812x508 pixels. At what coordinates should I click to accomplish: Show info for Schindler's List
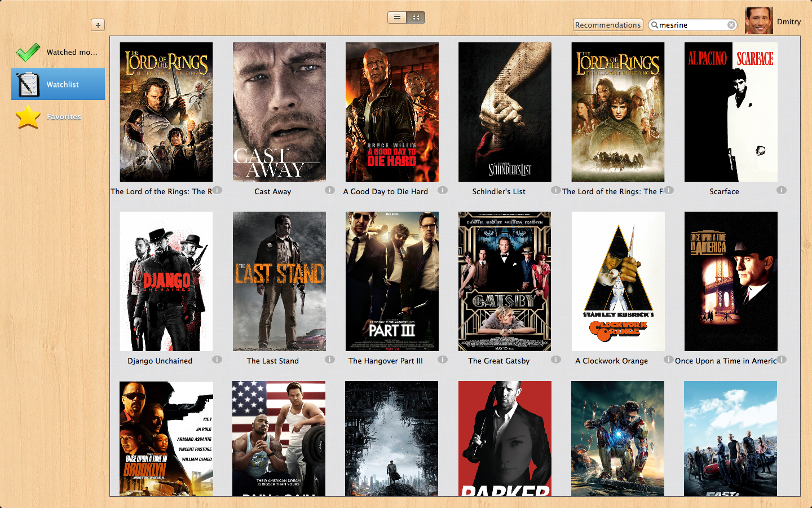click(555, 190)
